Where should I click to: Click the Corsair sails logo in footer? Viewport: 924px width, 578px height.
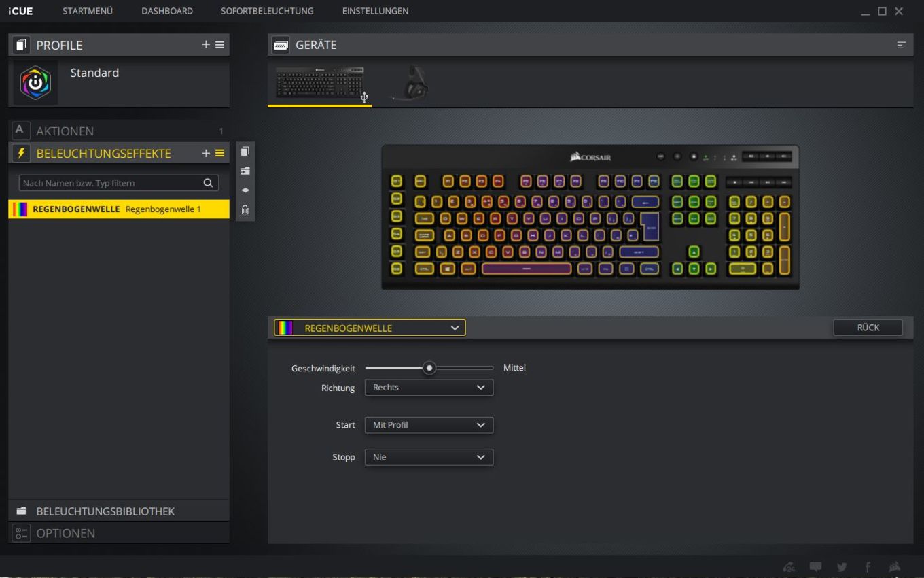pyautogui.click(x=895, y=566)
